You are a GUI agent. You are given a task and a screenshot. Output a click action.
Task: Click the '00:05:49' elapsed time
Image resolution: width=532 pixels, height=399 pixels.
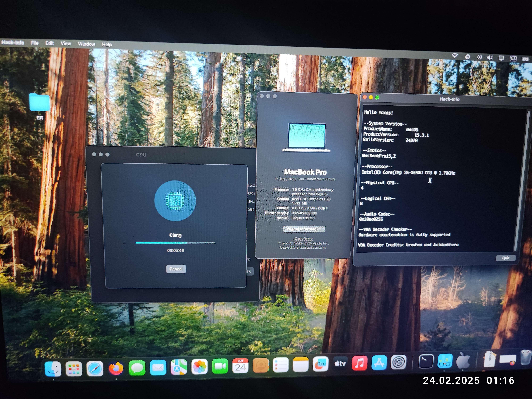[176, 250]
